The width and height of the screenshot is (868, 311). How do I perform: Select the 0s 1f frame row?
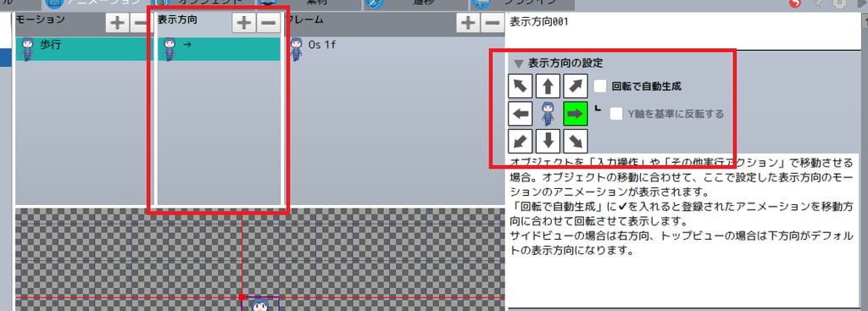pyautogui.click(x=395, y=48)
